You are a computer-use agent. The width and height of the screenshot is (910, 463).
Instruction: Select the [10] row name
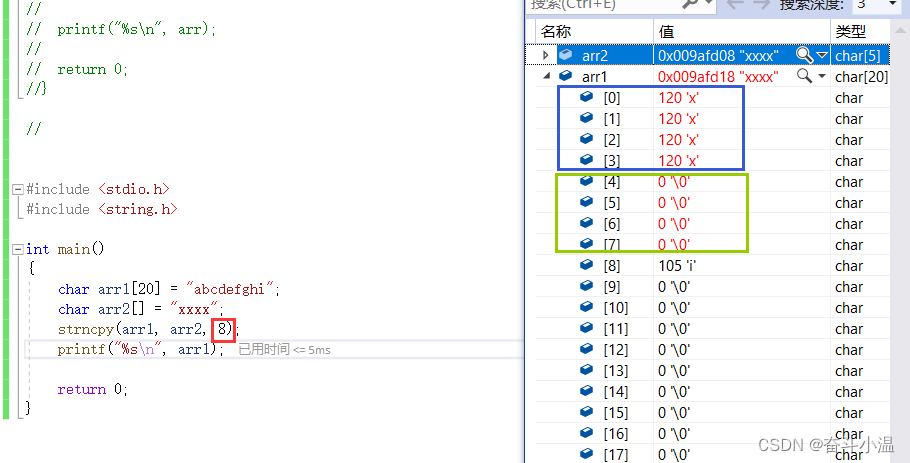click(615, 308)
